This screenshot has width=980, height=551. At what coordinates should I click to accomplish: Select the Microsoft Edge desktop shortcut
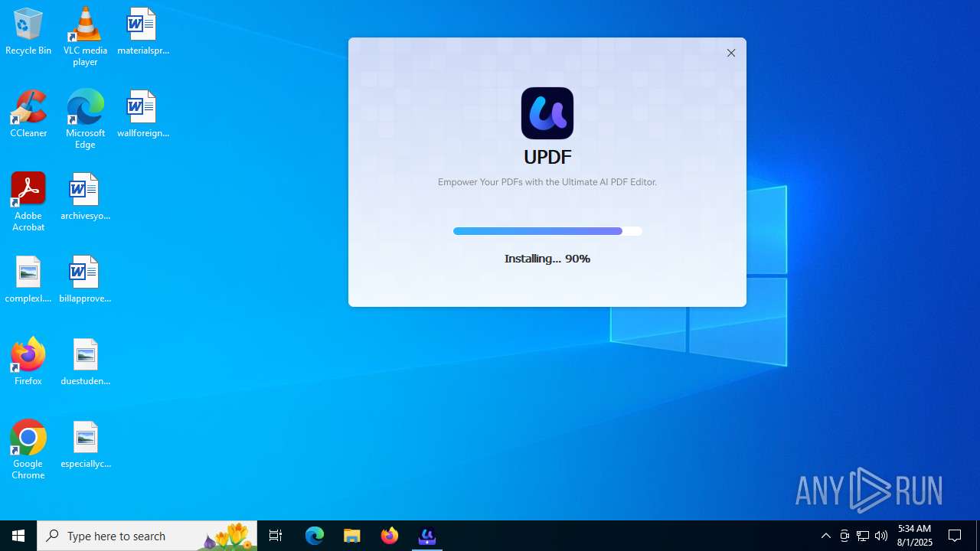coord(85,119)
